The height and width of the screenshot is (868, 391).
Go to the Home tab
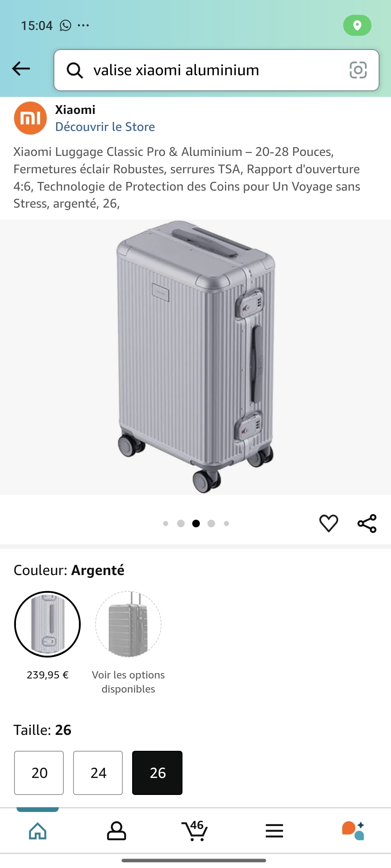(38, 831)
